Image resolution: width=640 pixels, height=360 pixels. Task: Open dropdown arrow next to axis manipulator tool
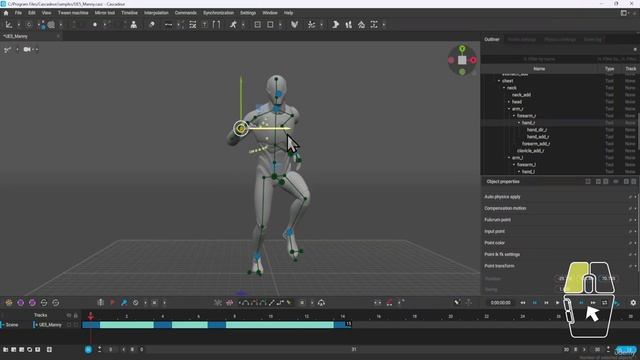pos(18,25)
